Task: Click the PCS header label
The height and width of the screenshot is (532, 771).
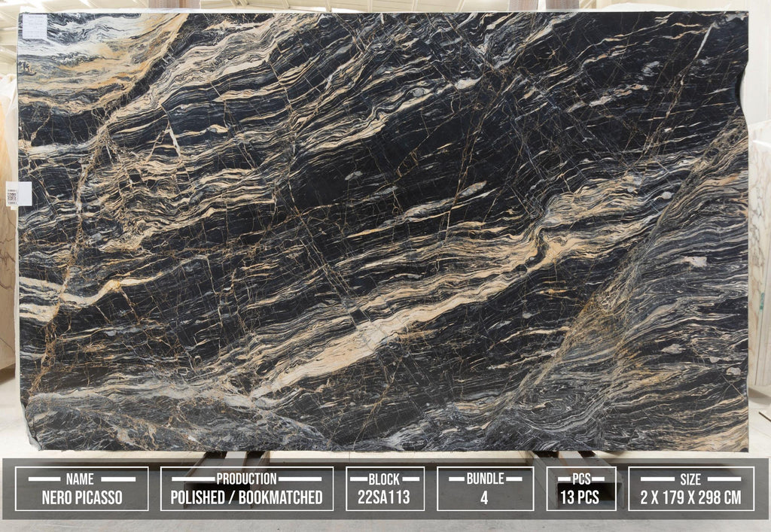Action: pyautogui.click(x=581, y=479)
